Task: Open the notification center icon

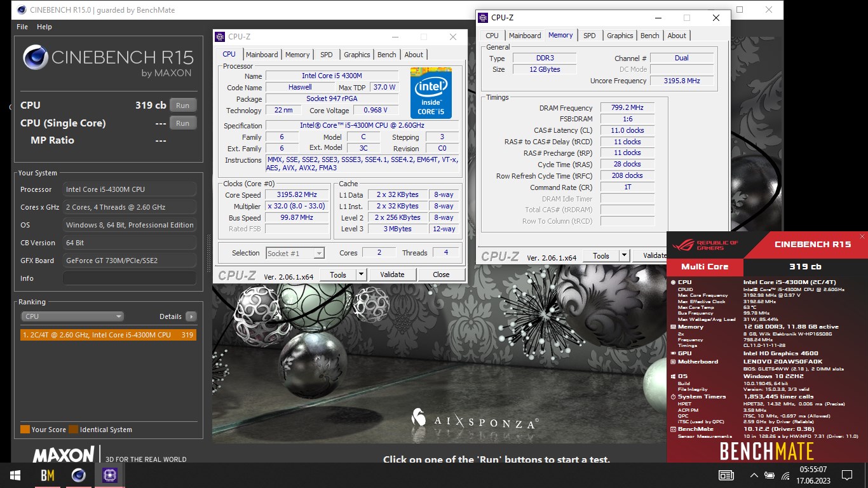Action: [x=846, y=475]
